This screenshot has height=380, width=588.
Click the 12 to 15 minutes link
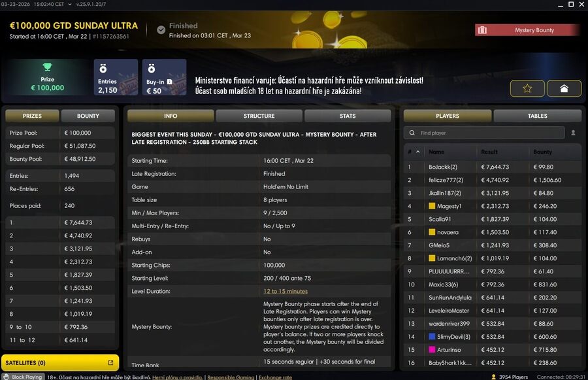[285, 291]
